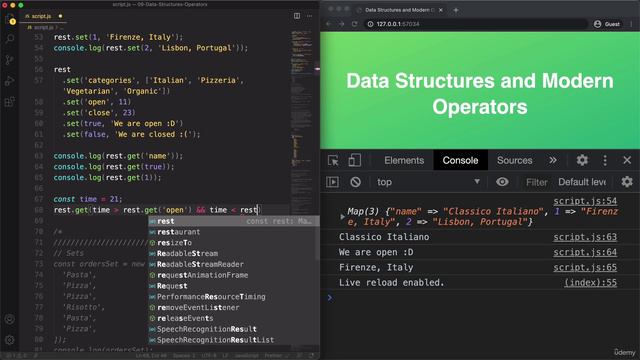Toggle the DevTools device toolbar icon
640x360 pixels.
(x=354, y=160)
